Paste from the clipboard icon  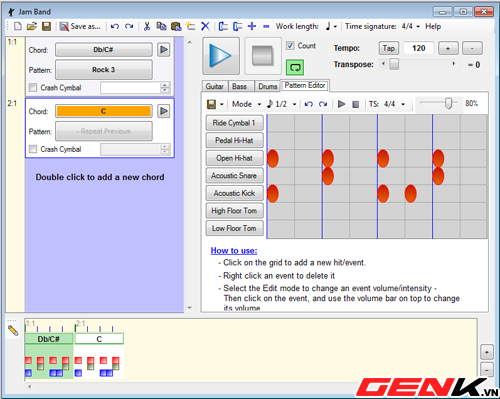176,26
